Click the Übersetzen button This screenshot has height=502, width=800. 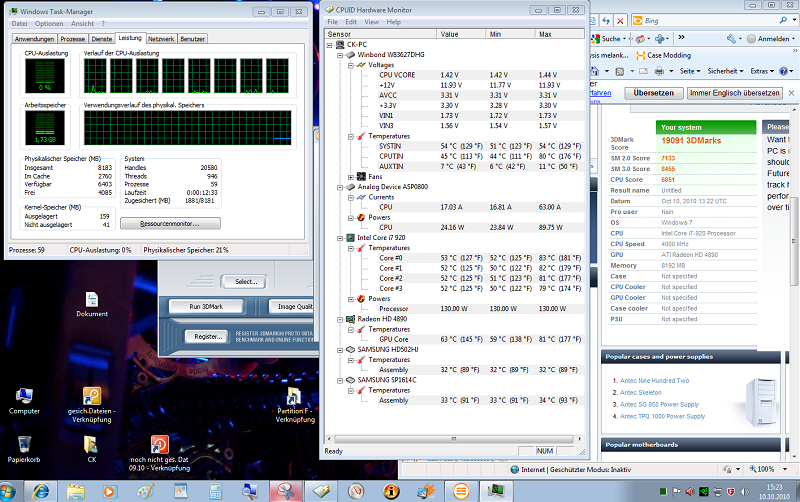(x=654, y=93)
